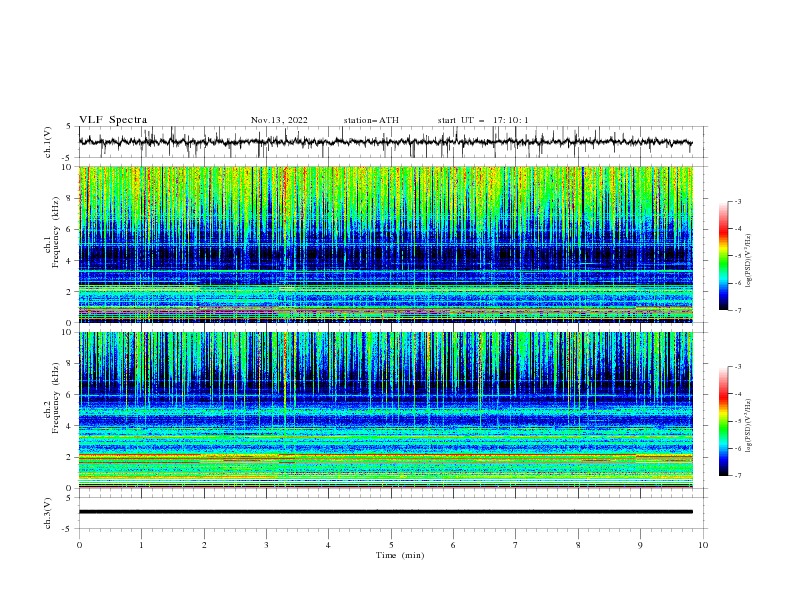This screenshot has width=792, height=612.
Task: Click the upper colorbar's log(PSD) label
Action: point(748,261)
